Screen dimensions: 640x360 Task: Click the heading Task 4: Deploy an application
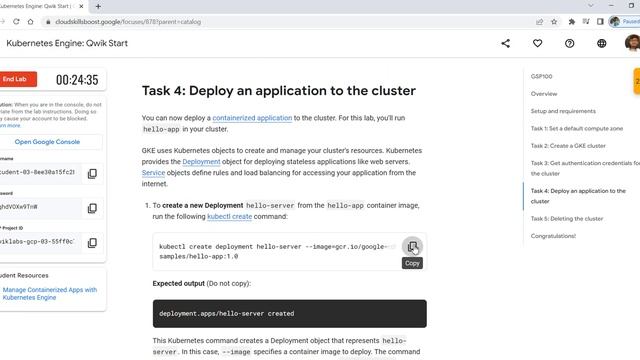[279, 91]
